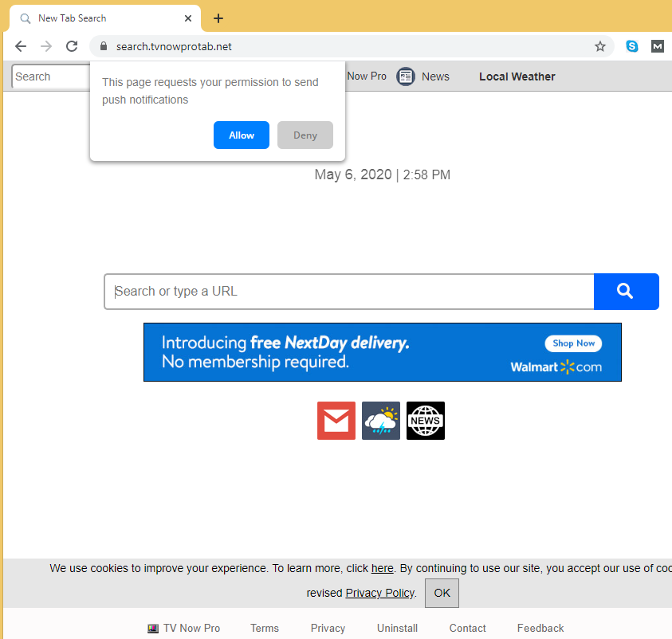Open the Walmart NextDay delivery banner ad
The width and height of the screenshot is (672, 639).
(x=383, y=352)
